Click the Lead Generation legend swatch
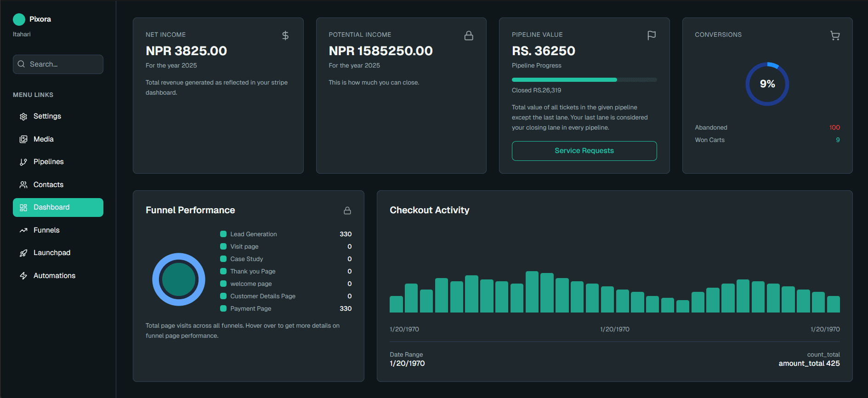Image resolution: width=868 pixels, height=398 pixels. tap(223, 234)
